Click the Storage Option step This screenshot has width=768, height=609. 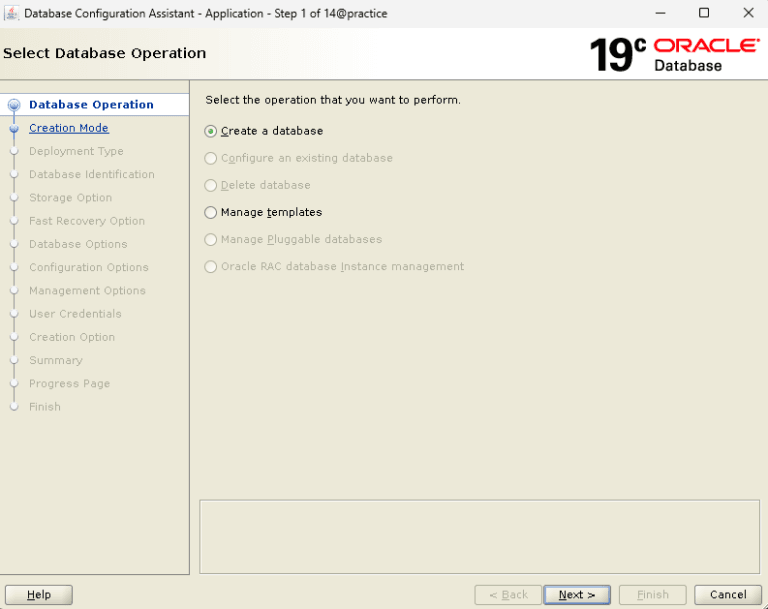[71, 197]
